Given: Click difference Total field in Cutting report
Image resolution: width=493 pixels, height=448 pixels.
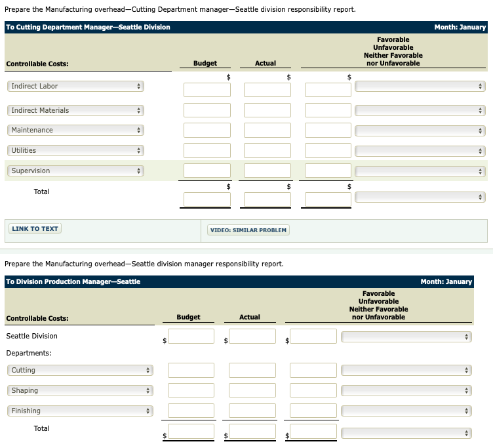Looking at the screenshot, I should pos(328,199).
